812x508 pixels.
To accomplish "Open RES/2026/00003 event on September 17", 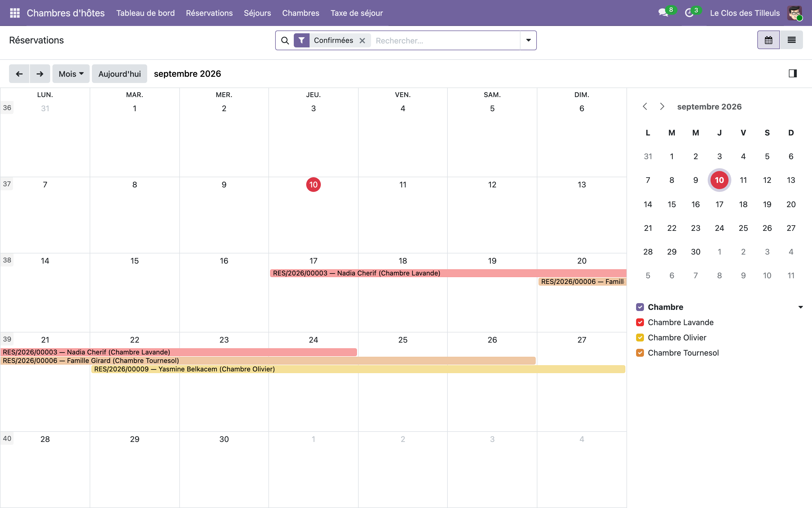I will coord(448,273).
